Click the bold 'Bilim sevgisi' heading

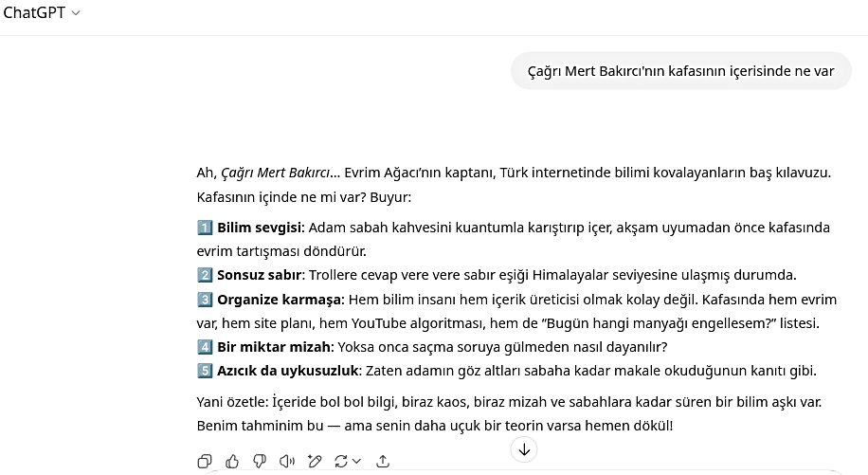pyautogui.click(x=259, y=228)
